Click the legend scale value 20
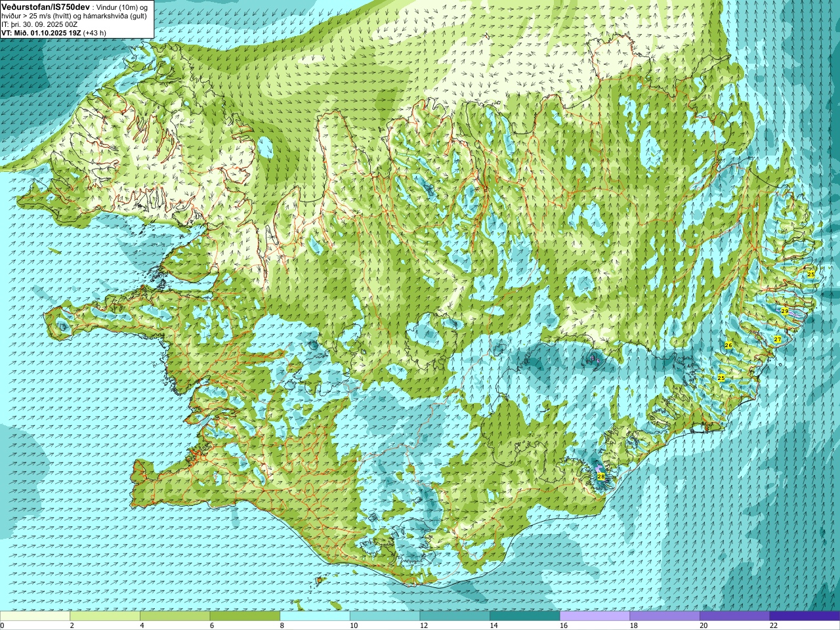Viewport: 840px width, 630px height. click(704, 625)
